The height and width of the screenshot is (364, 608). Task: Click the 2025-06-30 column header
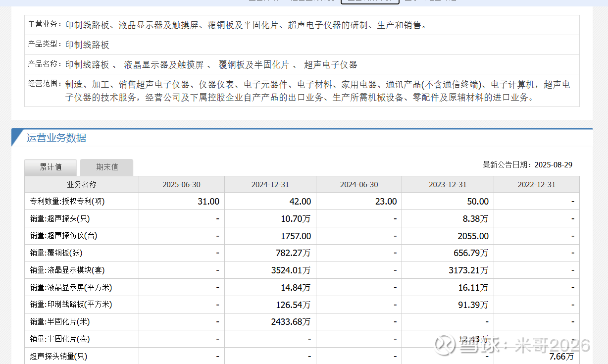[182, 185]
